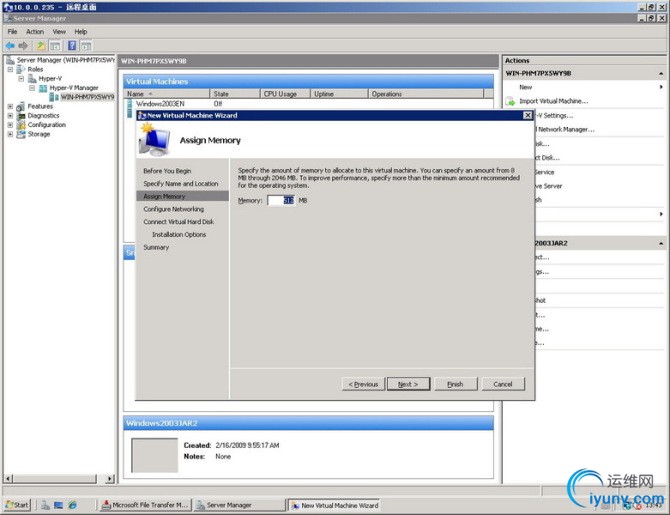Viewport: 670px width, 515px height.
Task: Open Internet Explorer from quick launch
Action: click(x=72, y=505)
